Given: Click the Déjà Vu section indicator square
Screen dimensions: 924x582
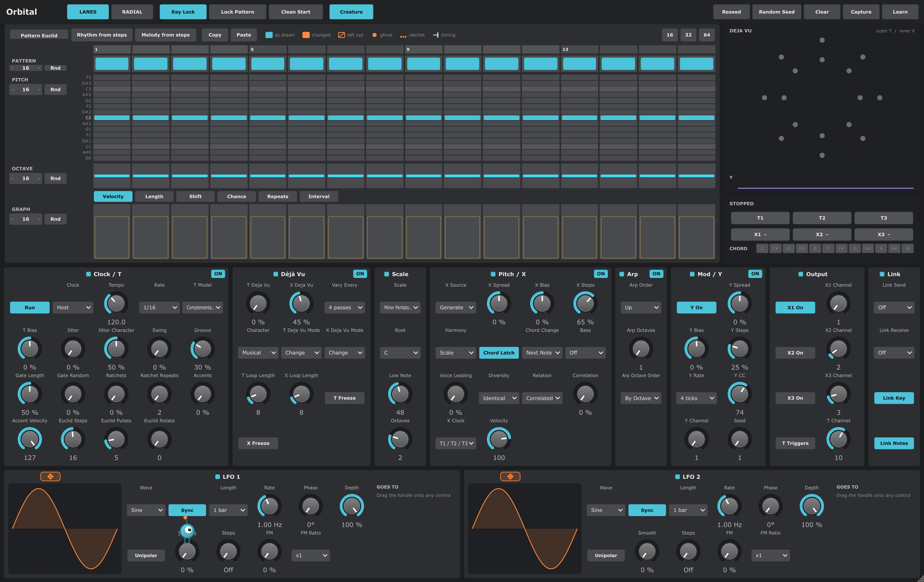Looking at the screenshot, I should tap(275, 274).
